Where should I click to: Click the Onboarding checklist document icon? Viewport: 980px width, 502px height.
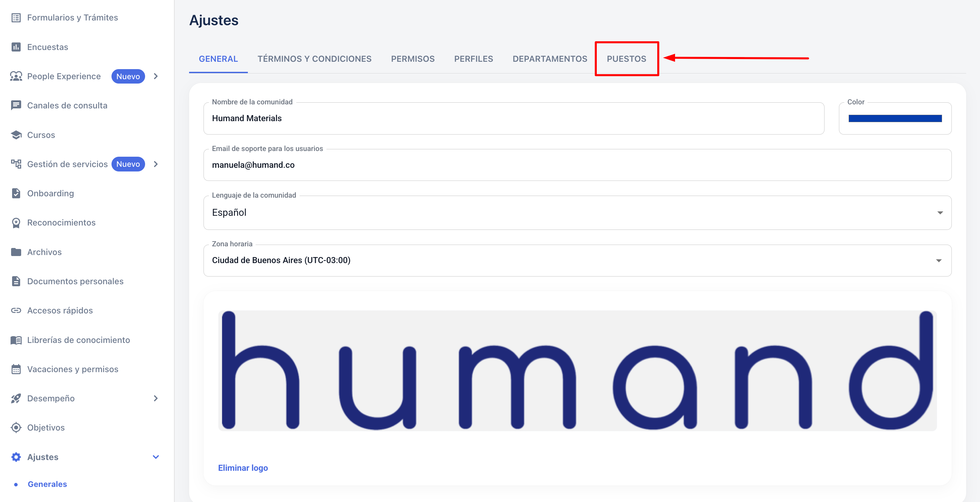coord(16,193)
